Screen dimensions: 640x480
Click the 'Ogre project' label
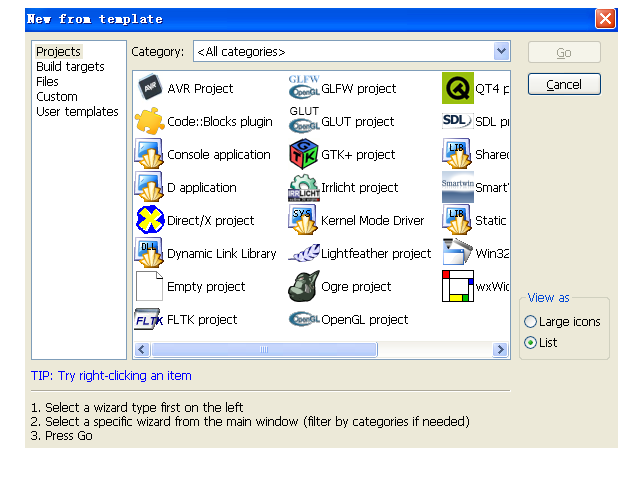356,287
